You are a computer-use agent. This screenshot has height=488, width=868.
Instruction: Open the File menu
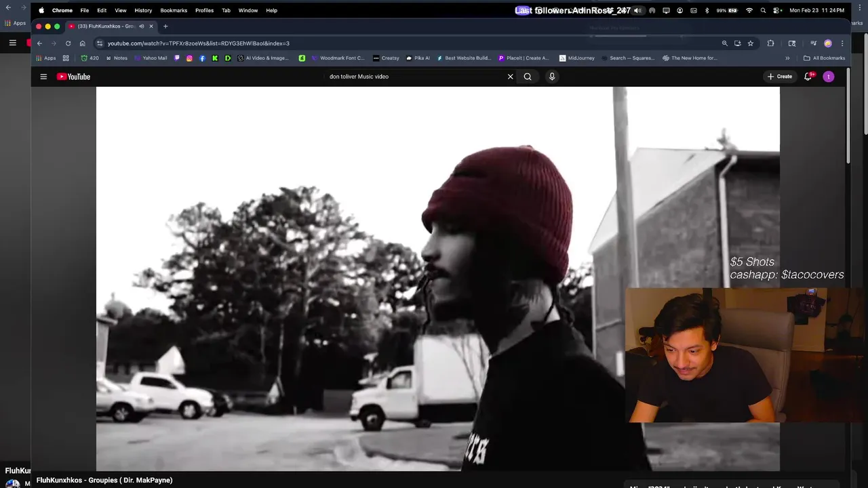tap(85, 10)
